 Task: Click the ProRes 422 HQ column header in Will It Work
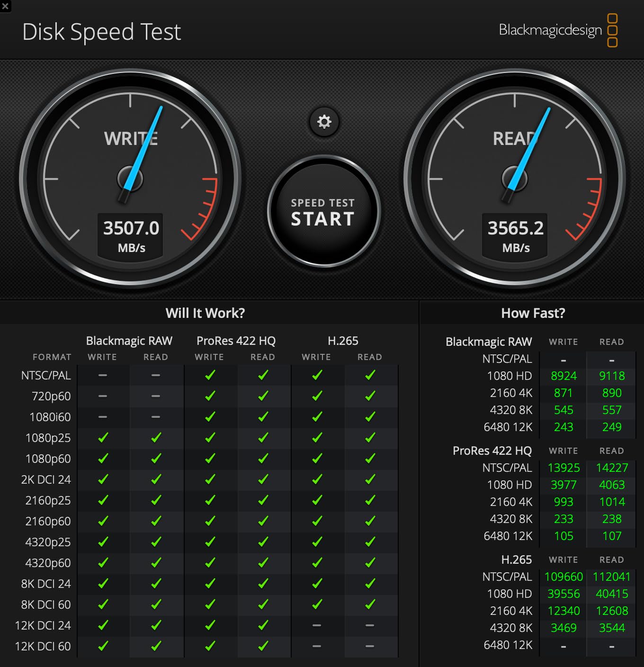[236, 341]
